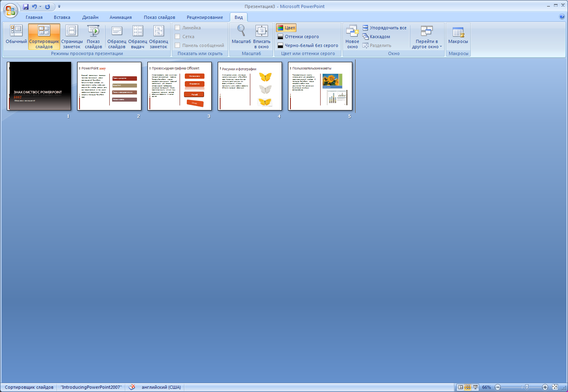The height and width of the screenshot is (392, 568).
Task: Open the Главная tab
Action: coord(34,17)
